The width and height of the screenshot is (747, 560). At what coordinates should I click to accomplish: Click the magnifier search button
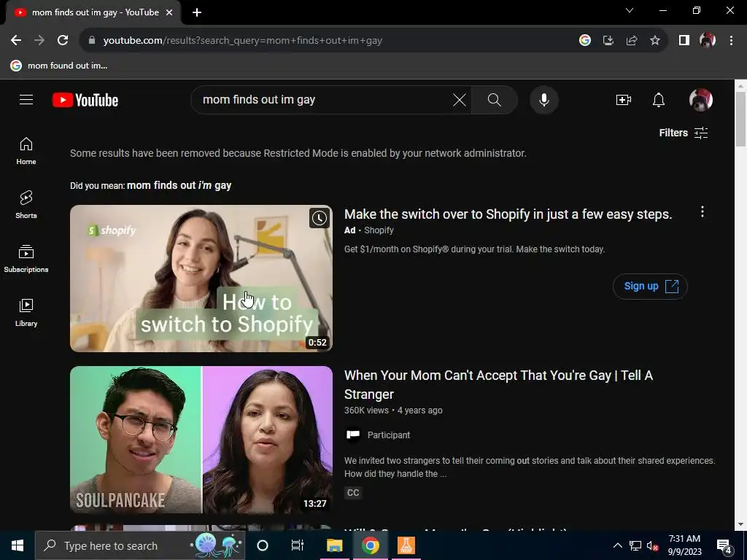click(x=494, y=100)
